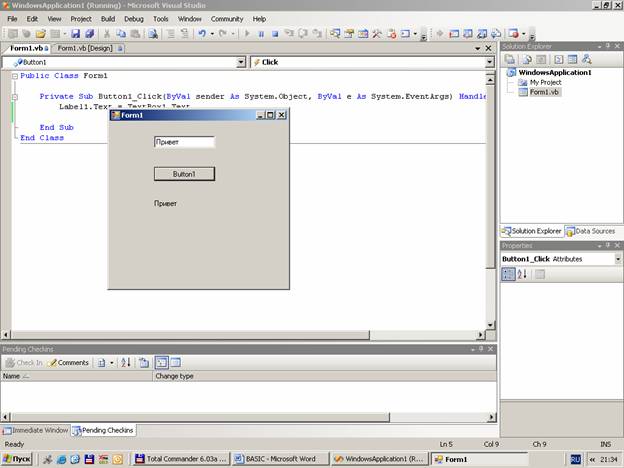Image resolution: width=624 pixels, height=468 pixels.
Task: Click the RU language indicator in tray
Action: tap(575, 459)
